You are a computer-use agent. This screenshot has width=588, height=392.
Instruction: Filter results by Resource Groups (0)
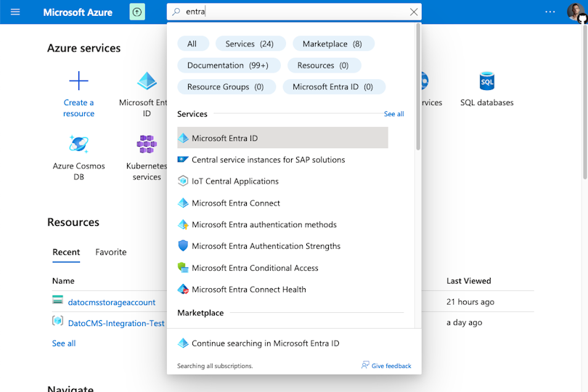click(x=226, y=86)
